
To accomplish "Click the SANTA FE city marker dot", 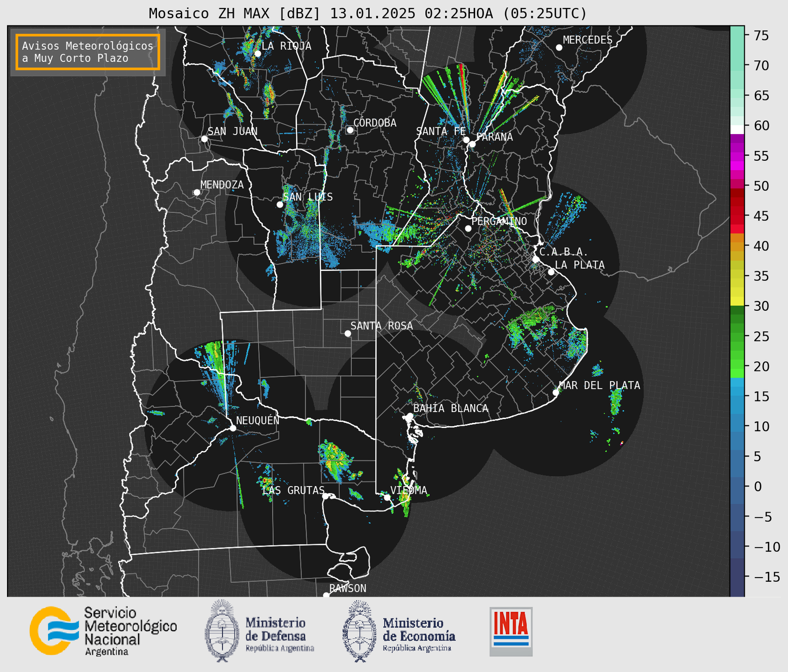I will pos(466,140).
